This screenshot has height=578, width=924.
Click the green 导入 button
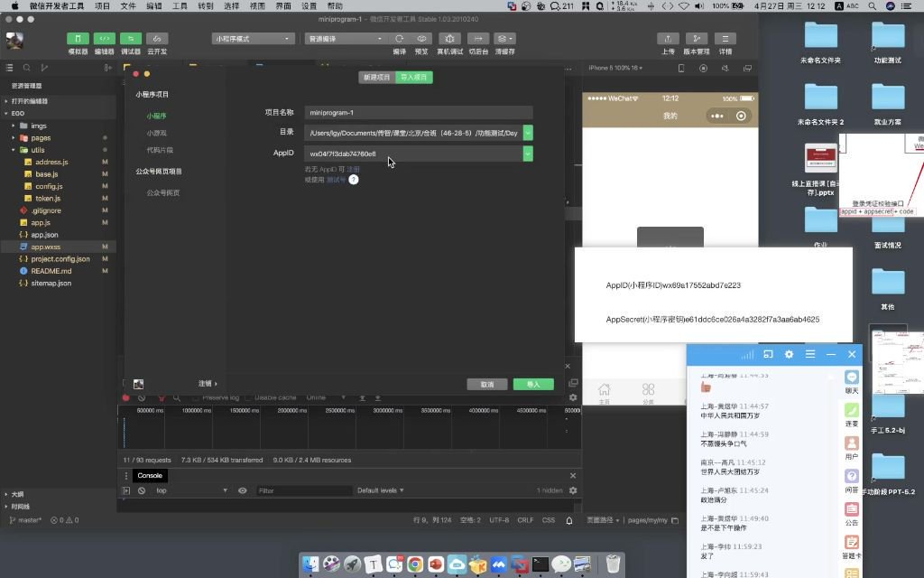[533, 385]
